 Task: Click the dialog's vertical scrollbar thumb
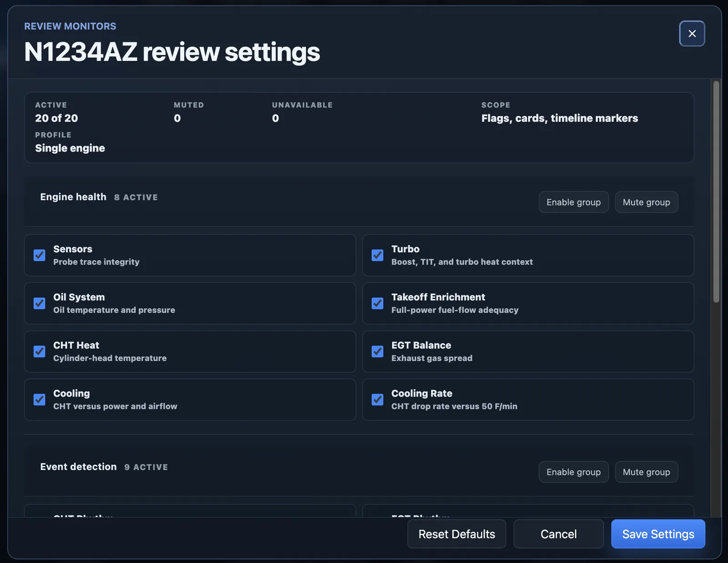pos(716,191)
